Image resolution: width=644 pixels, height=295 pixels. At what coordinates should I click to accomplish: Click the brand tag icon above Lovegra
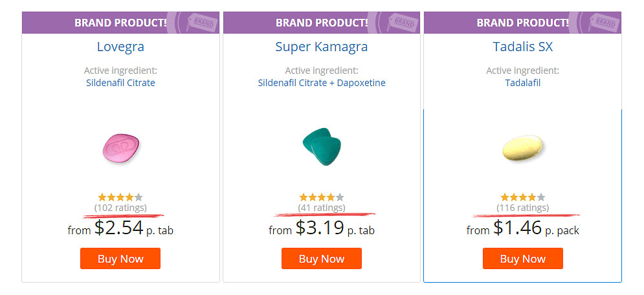coord(201,22)
